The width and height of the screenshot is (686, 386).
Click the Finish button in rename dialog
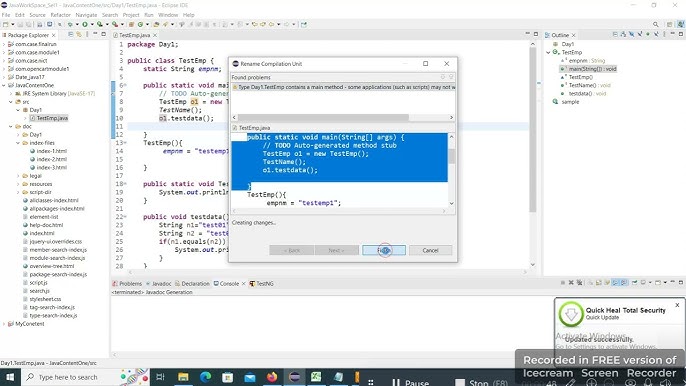(384, 250)
